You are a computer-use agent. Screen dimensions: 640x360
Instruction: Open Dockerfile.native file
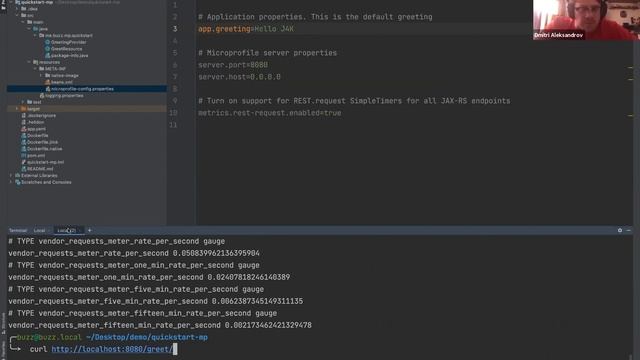click(x=44, y=149)
